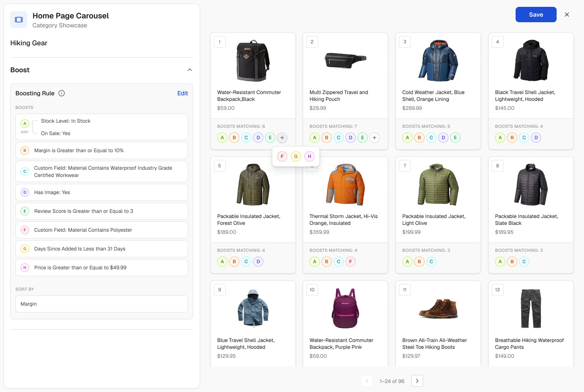
Task: Select the Has Image: Yes boost row
Action: click(x=102, y=192)
